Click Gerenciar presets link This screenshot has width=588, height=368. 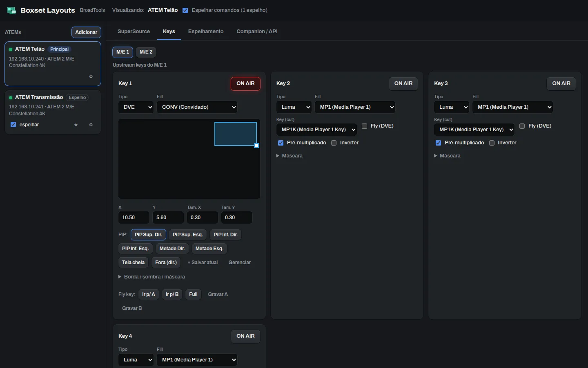tap(240, 263)
